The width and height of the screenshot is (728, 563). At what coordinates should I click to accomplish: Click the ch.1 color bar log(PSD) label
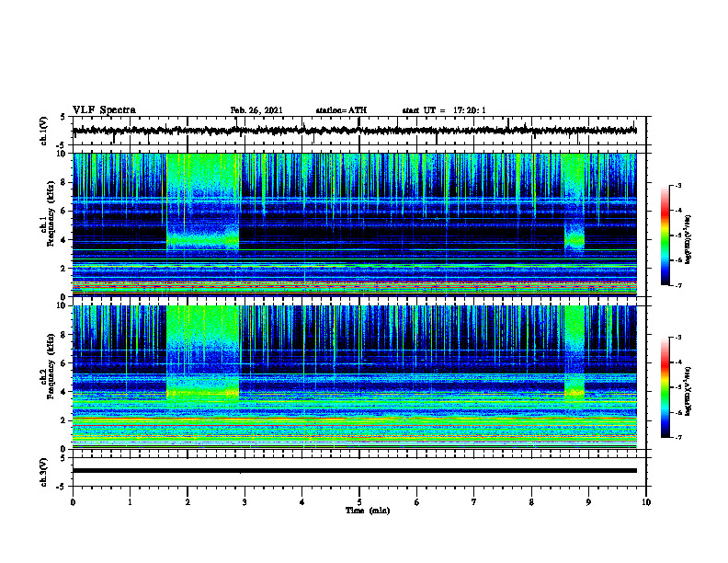point(688,239)
